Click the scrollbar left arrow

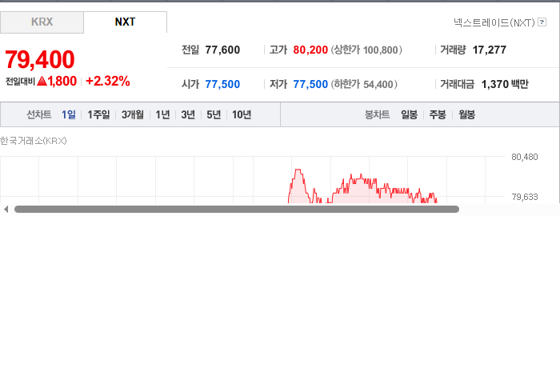pyautogui.click(x=6, y=210)
